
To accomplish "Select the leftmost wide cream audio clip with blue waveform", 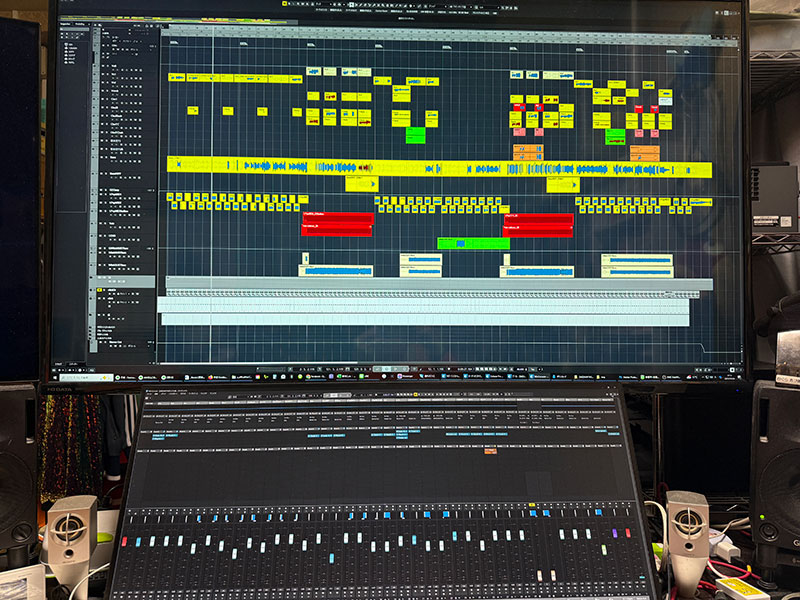I will [x=336, y=271].
